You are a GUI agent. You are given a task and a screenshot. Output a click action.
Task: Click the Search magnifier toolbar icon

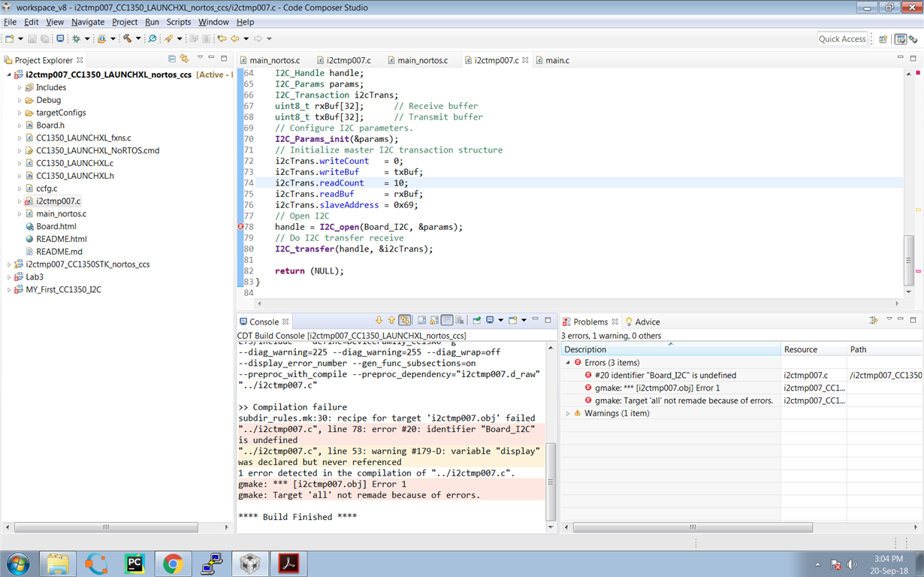click(152, 39)
